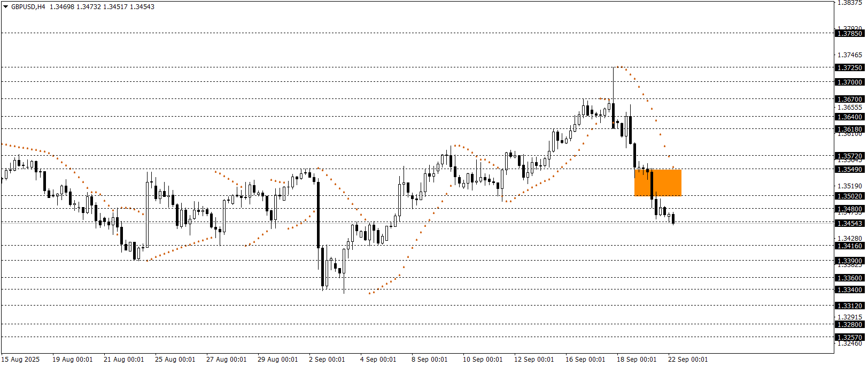868x366 pixels.
Task: Click the 15 Aug 2025 date label
Action: click(x=20, y=359)
